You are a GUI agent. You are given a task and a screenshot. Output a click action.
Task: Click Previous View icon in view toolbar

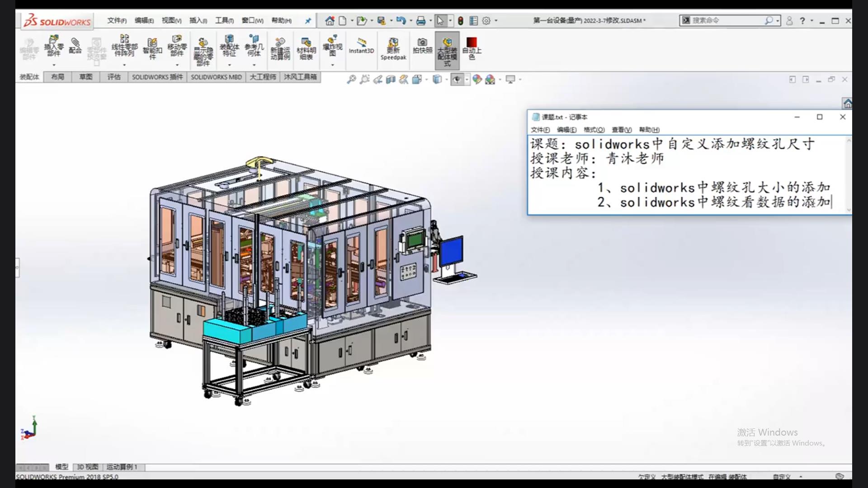(377, 80)
